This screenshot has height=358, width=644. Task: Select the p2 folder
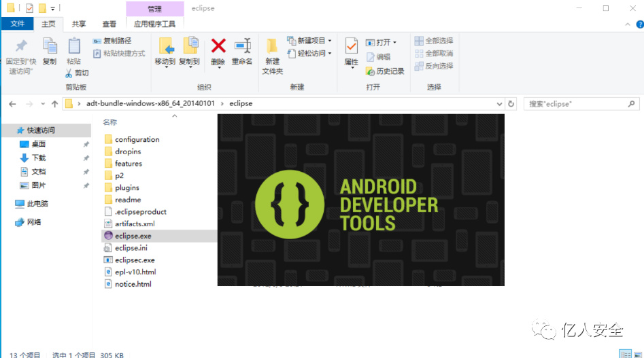point(114,176)
